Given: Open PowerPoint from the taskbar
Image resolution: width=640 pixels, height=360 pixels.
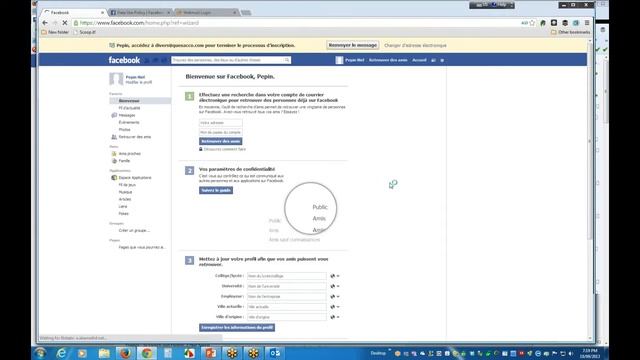Looking at the screenshot, I should (x=211, y=353).
